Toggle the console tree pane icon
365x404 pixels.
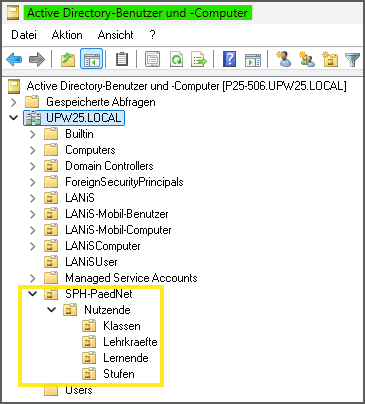[91, 59]
